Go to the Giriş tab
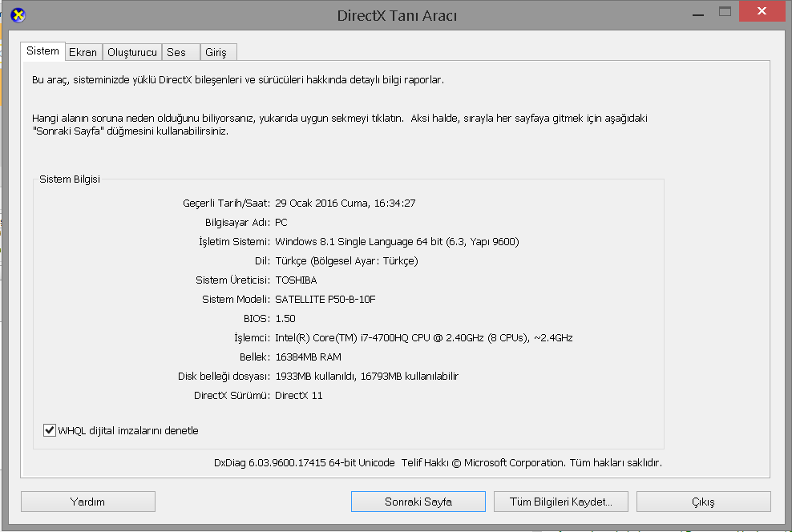This screenshot has height=532, width=792. [x=218, y=52]
